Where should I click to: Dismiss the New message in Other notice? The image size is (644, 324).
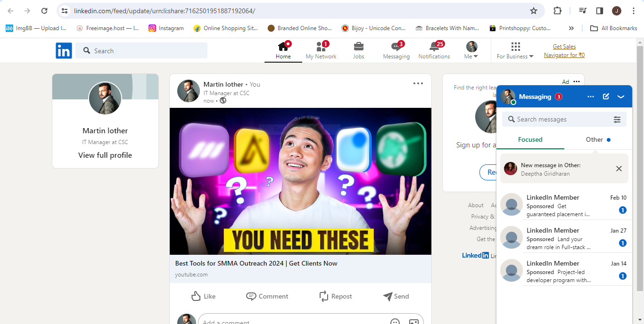[619, 169]
